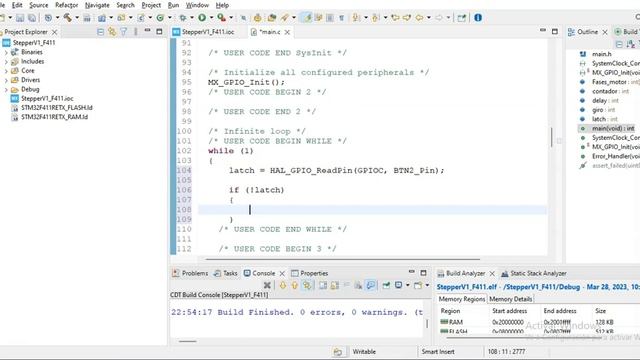
Task: Click the Build hammer icon
Action: coord(67,18)
